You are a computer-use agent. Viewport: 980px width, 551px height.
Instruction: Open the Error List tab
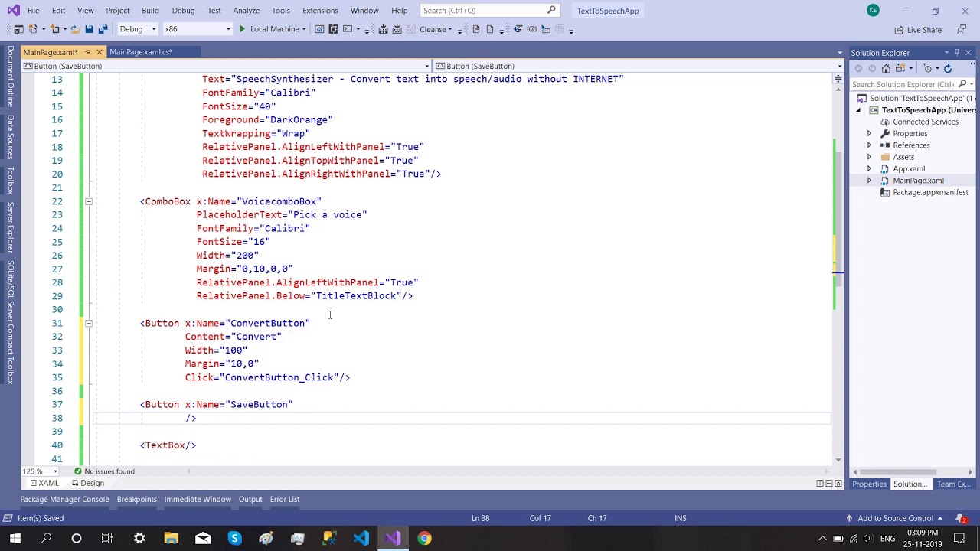point(284,500)
